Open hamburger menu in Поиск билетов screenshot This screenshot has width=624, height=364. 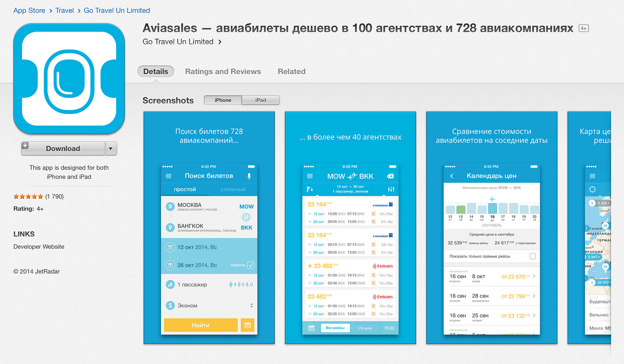(168, 176)
